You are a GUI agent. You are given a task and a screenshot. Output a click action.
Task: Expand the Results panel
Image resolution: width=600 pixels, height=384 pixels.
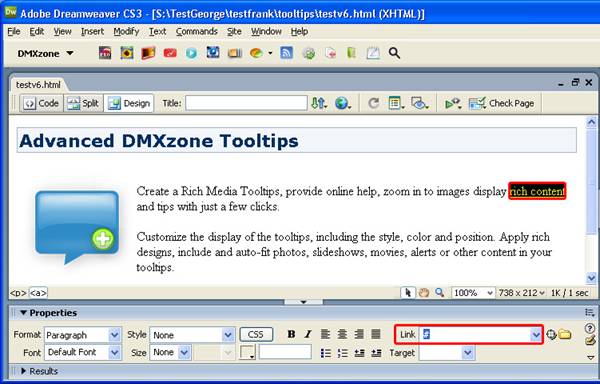tap(23, 371)
